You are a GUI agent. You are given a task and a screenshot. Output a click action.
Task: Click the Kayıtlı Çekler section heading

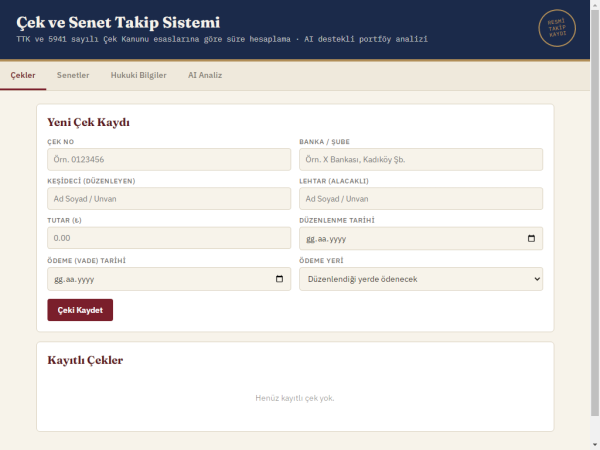point(85,360)
